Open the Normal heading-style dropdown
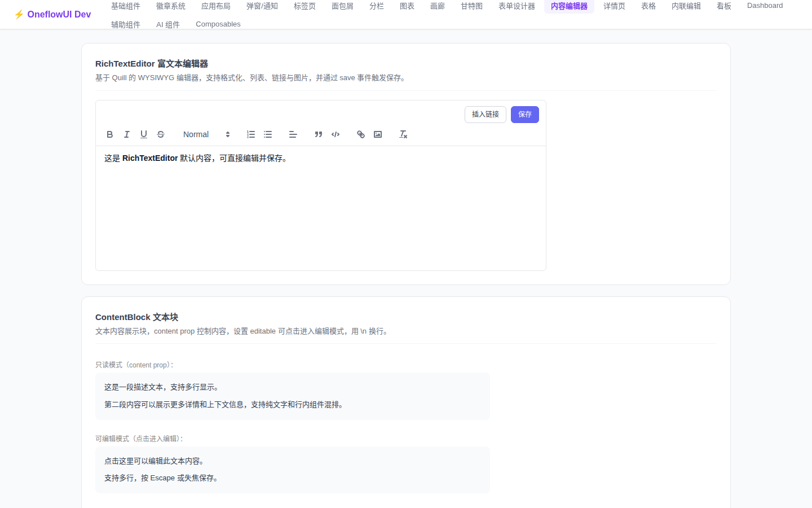This screenshot has width=812, height=508. [x=206, y=134]
